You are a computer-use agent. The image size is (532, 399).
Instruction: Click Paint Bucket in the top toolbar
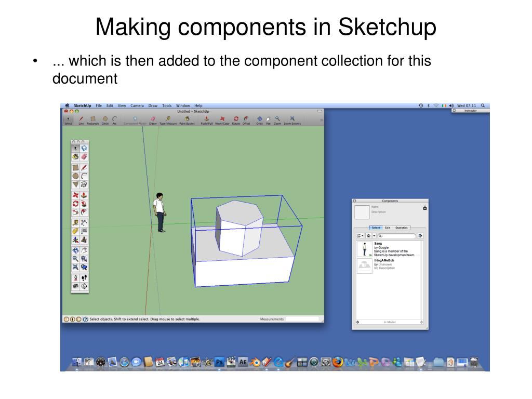pyautogui.click(x=187, y=120)
